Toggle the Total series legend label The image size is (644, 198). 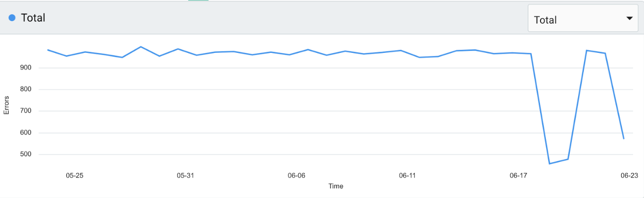(33, 18)
